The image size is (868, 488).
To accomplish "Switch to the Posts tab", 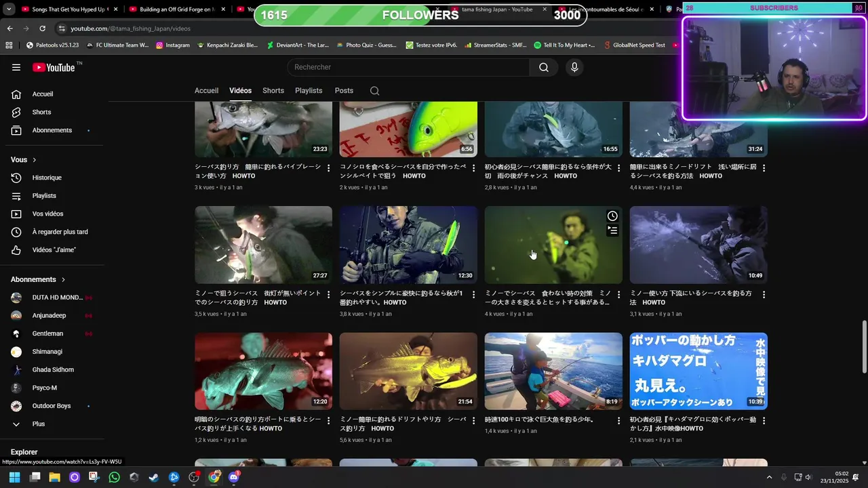I will click(344, 91).
